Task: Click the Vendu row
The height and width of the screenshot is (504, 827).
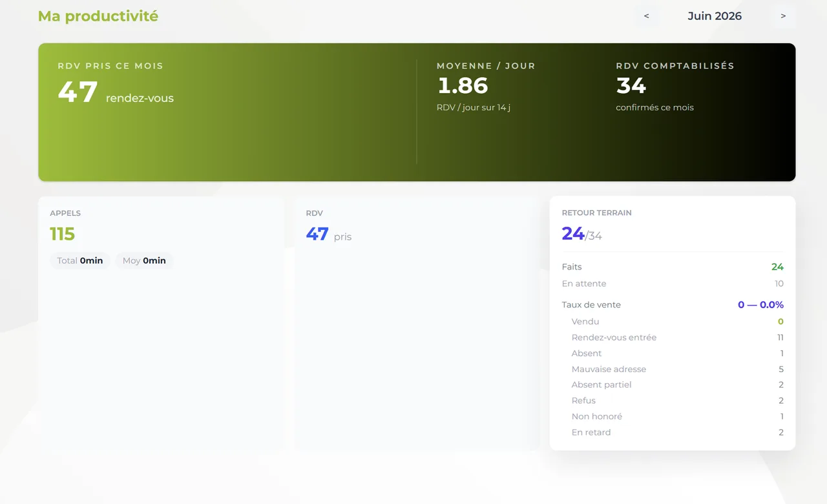Action: [x=678, y=322]
